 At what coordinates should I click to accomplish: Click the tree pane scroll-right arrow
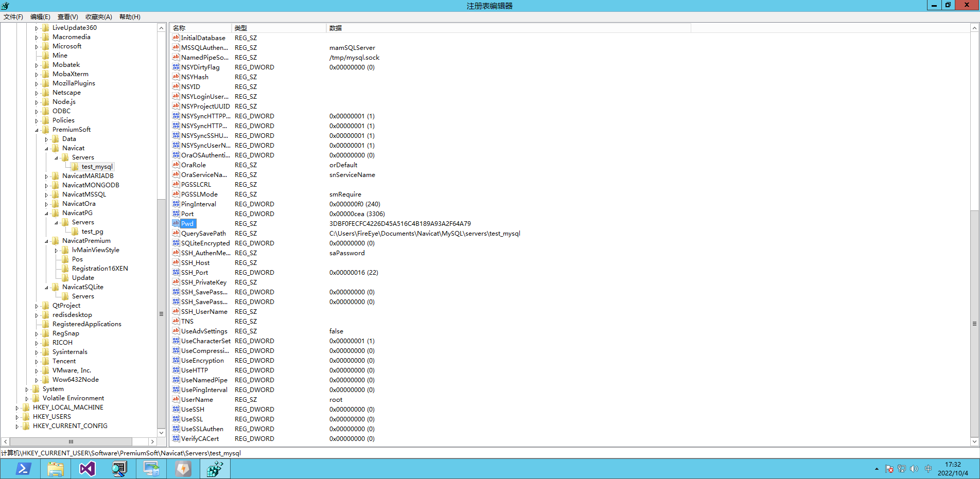(152, 441)
